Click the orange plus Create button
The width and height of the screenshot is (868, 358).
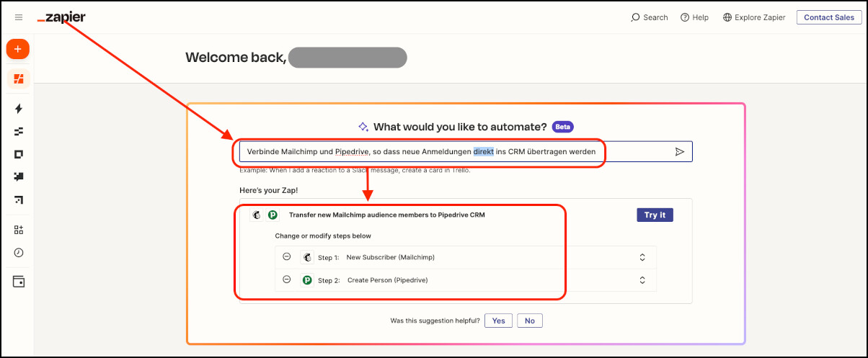coord(18,49)
